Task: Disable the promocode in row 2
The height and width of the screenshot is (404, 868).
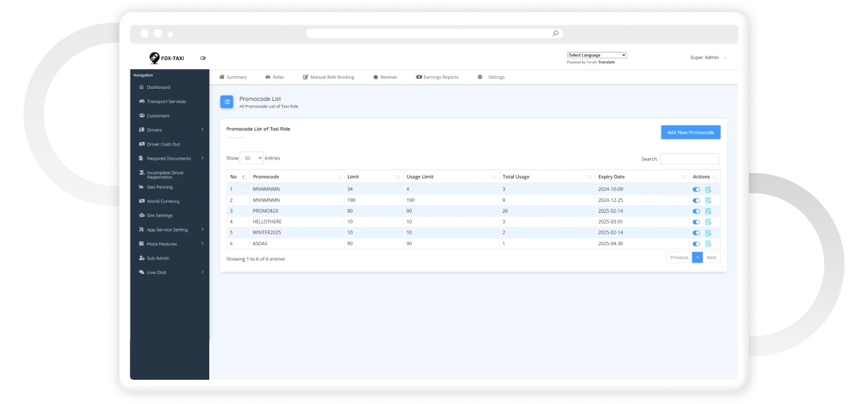Action: pyautogui.click(x=696, y=200)
